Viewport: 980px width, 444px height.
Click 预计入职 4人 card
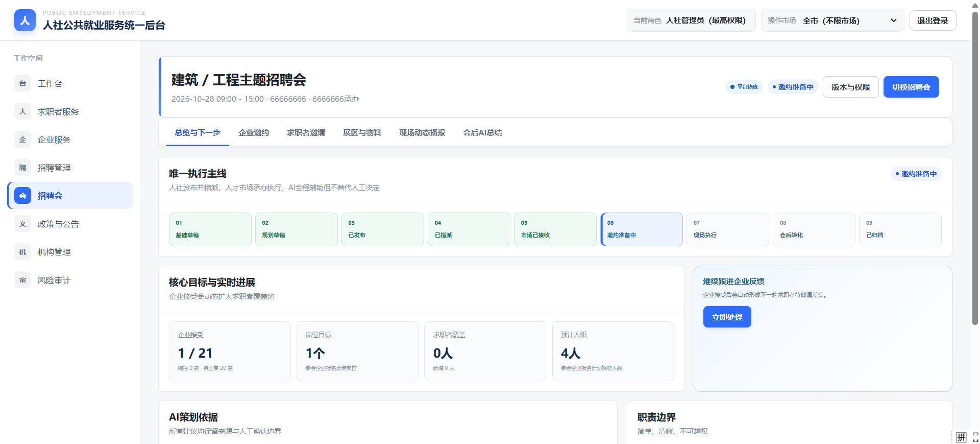613,351
